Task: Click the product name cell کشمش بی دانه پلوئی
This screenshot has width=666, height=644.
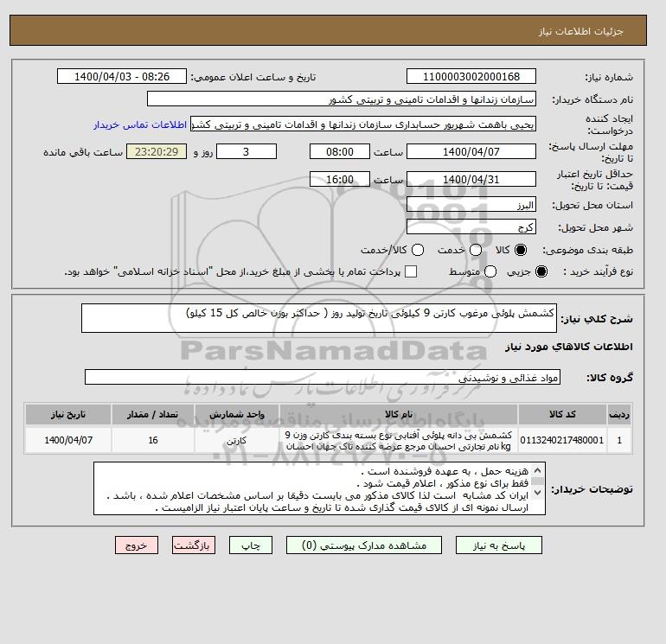Action: click(x=399, y=440)
